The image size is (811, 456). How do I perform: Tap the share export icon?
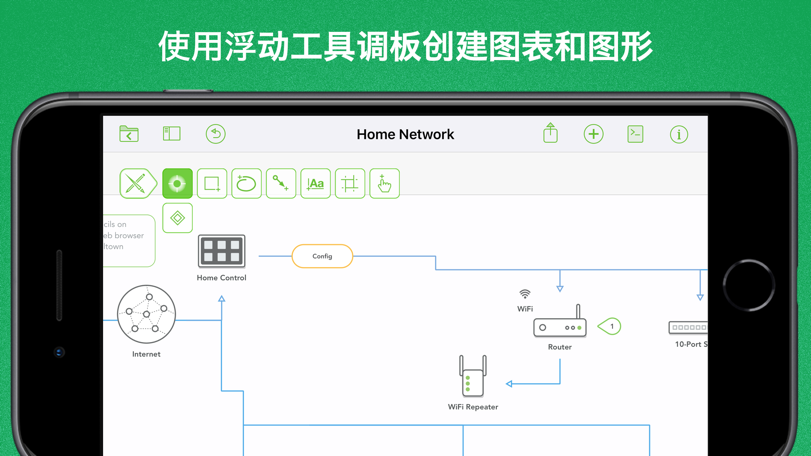coord(550,133)
